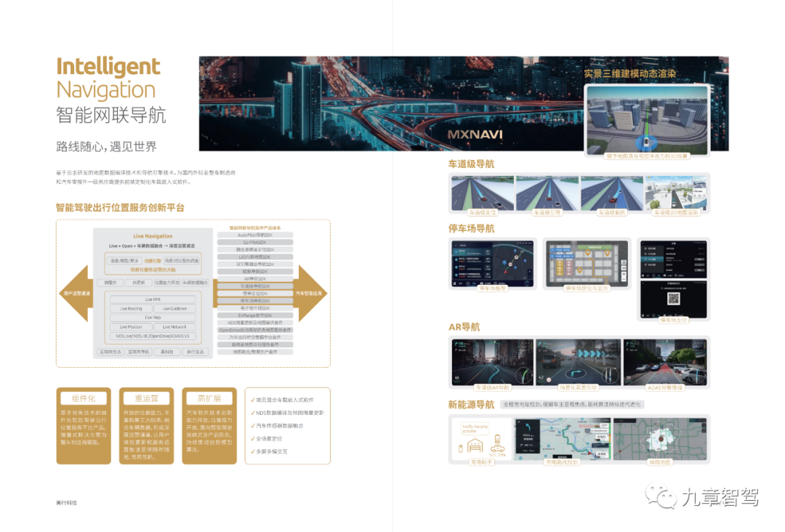
Task: Click the 组件化 card header
Action: (83, 398)
